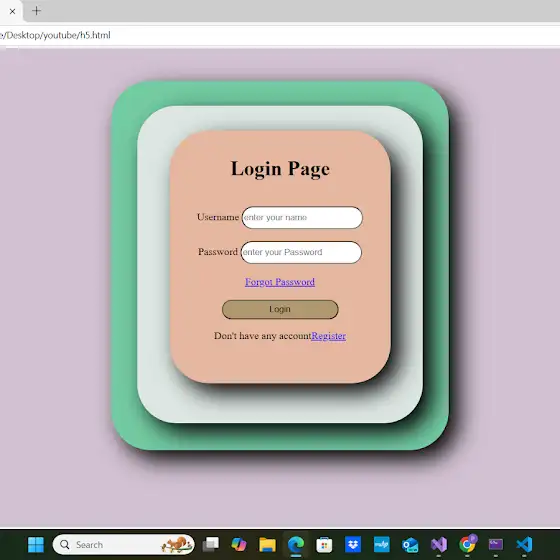Open the MySQL taskbar icon
The height and width of the screenshot is (560, 560).
point(381,545)
